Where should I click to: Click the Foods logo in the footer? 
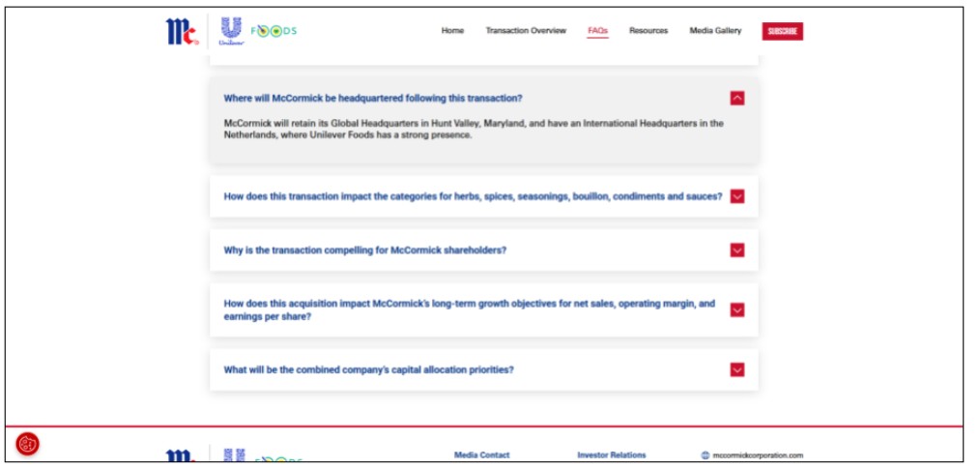tap(277, 458)
